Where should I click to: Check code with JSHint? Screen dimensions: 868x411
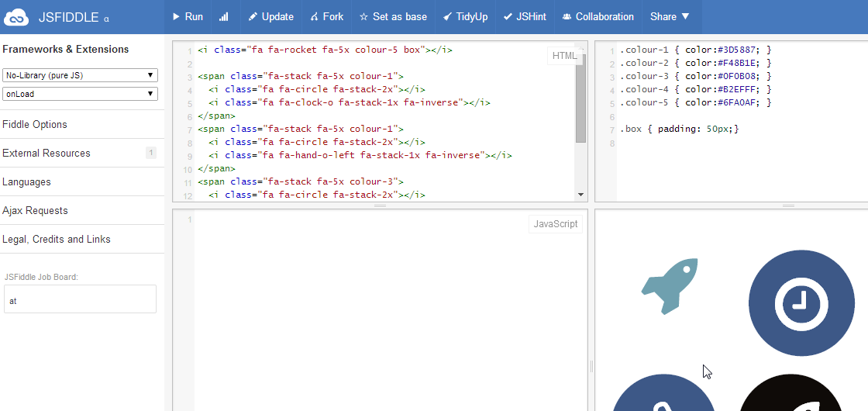coord(524,16)
